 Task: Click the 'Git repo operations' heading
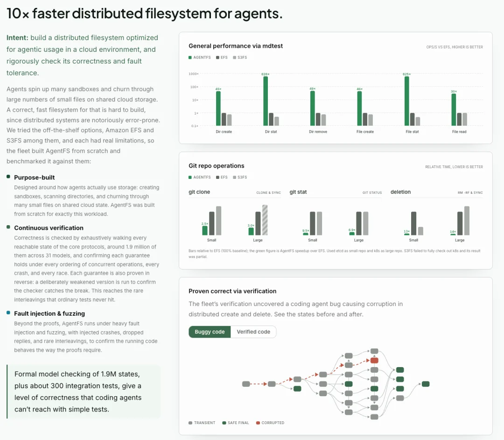coord(217,166)
